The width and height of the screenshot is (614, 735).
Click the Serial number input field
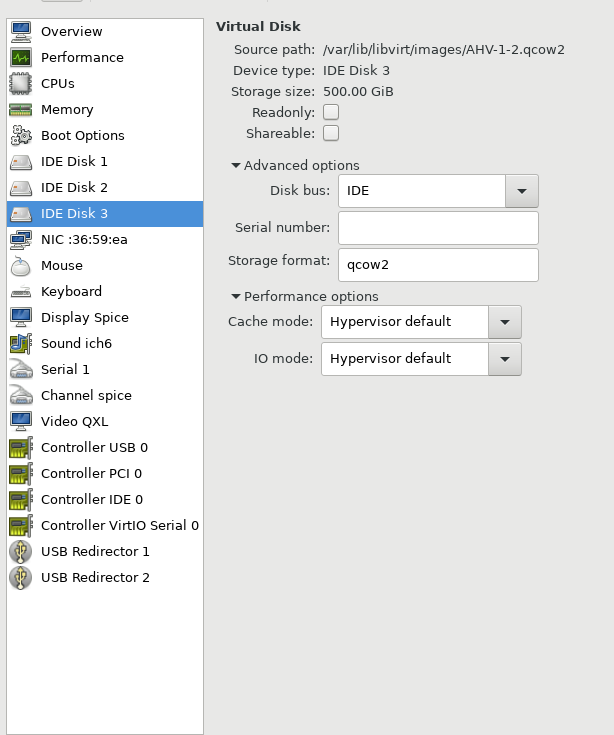438,228
